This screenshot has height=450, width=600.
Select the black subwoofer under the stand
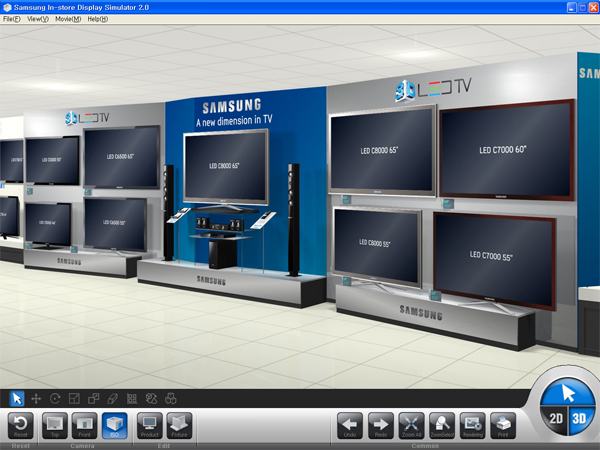click(x=223, y=254)
